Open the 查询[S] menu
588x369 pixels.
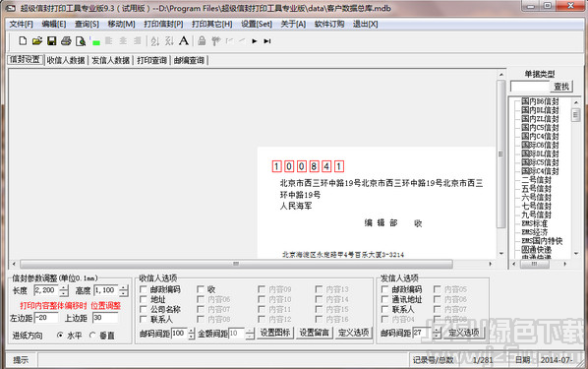[x=87, y=24]
